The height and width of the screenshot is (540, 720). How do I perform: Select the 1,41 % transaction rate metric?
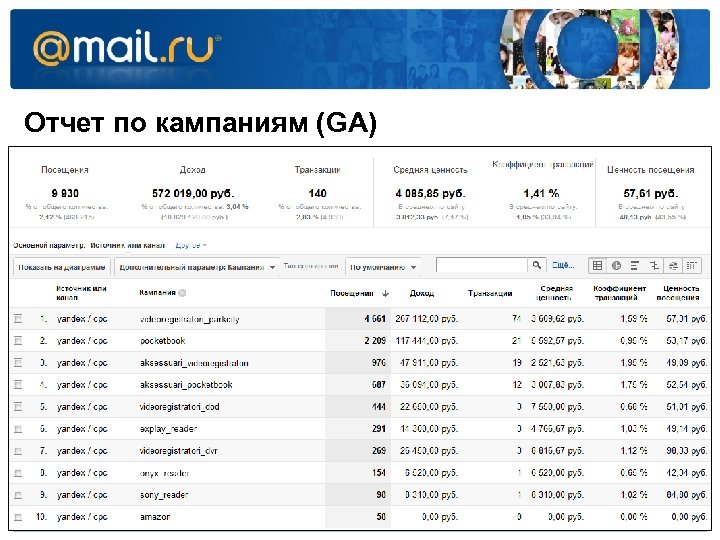(x=541, y=192)
